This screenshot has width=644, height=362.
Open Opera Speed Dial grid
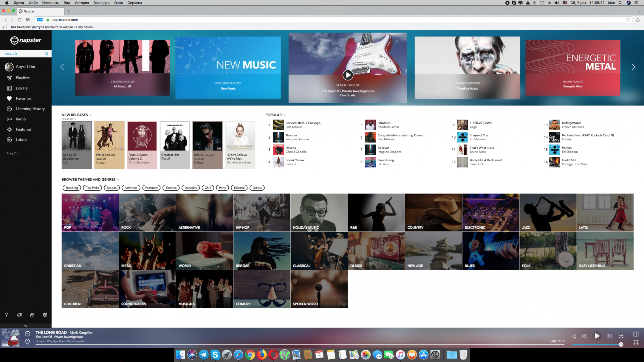click(28, 20)
